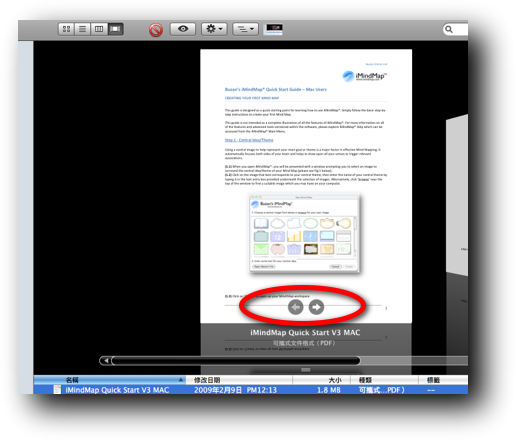Click the Cover Flow resize handle
Image resolution: width=516 pixels, height=440 pixels.
(306, 370)
